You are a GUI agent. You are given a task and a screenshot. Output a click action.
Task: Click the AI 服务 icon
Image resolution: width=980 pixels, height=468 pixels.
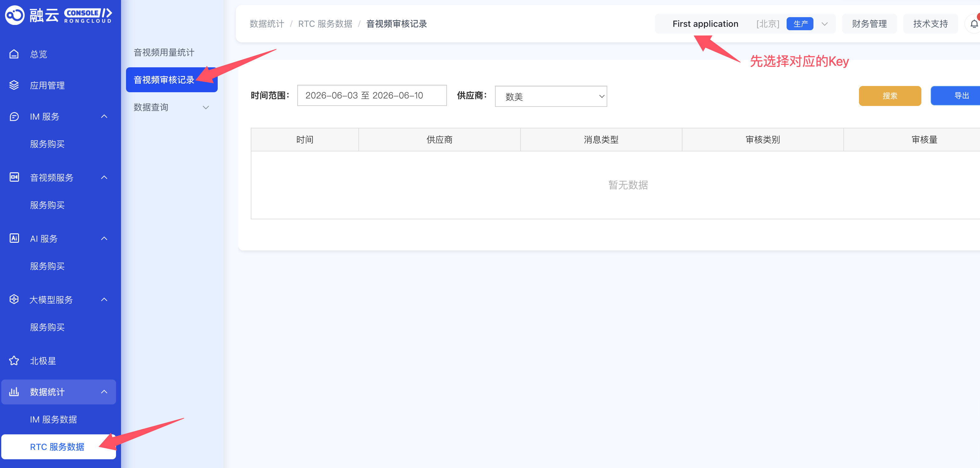pyautogui.click(x=14, y=238)
